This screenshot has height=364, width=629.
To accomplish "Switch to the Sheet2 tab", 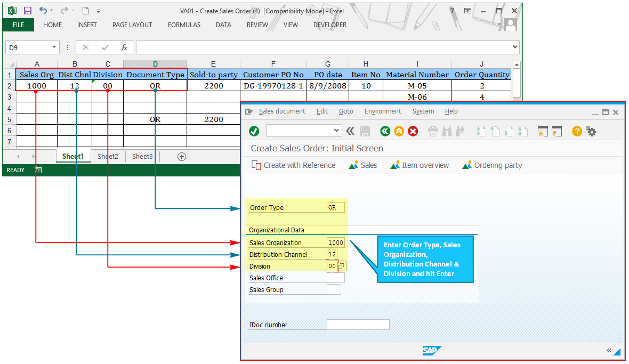I will 108,156.
